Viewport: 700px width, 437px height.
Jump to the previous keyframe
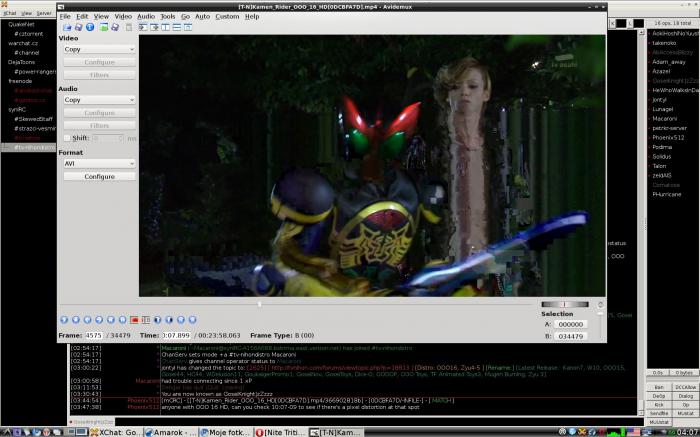111,320
